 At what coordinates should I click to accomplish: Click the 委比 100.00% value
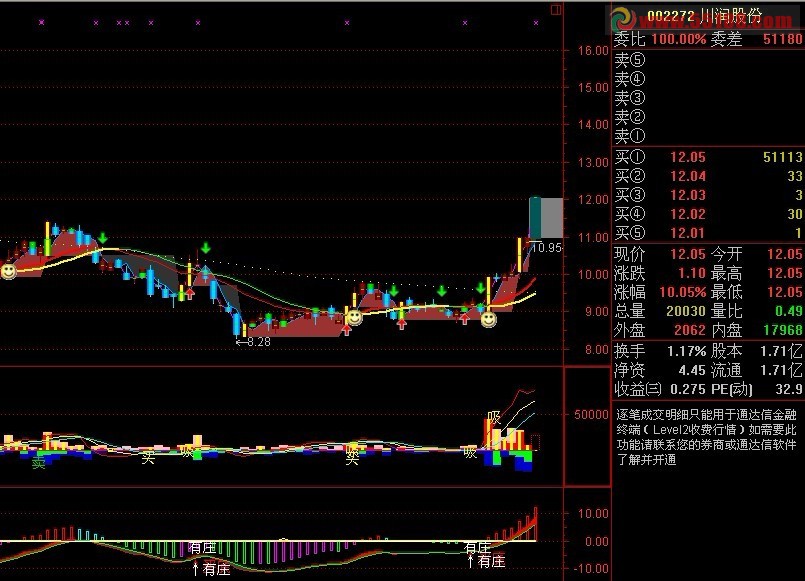point(679,39)
